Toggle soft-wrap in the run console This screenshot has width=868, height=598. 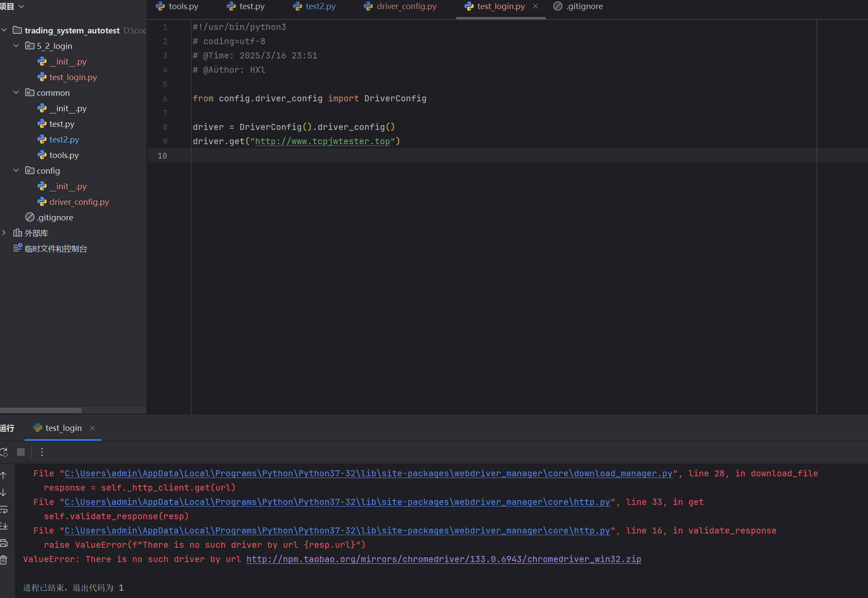3,510
